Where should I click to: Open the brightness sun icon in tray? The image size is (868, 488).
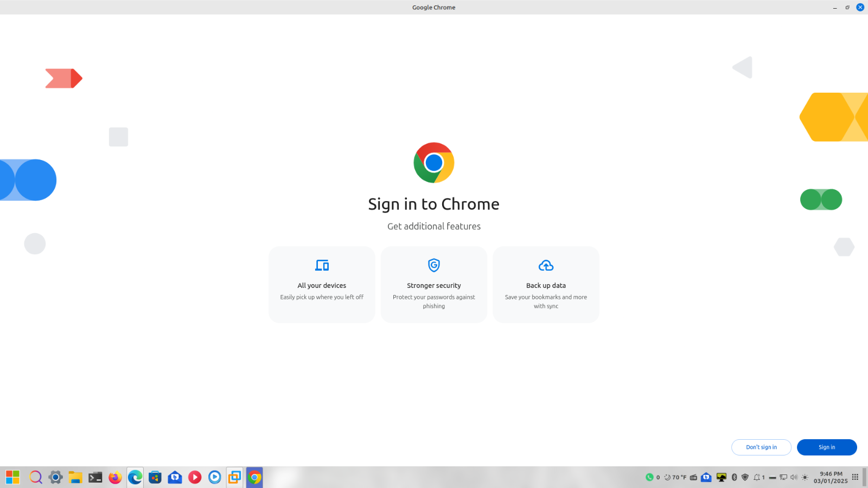[805, 477]
